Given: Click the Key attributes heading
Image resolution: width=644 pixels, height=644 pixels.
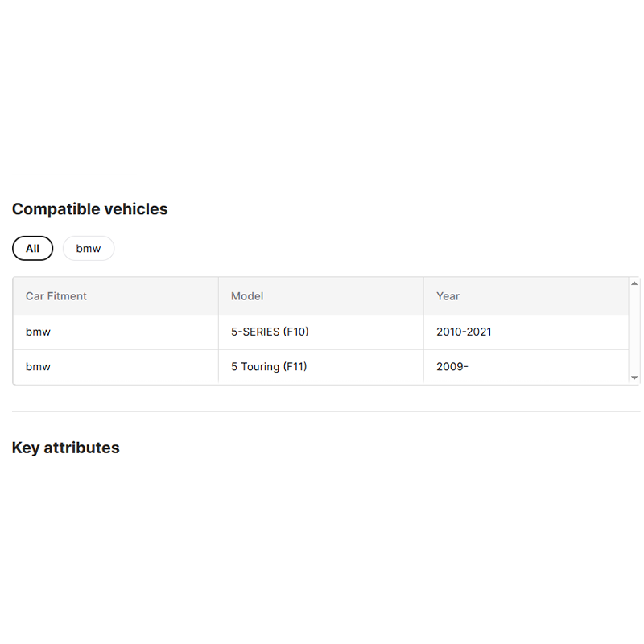Looking at the screenshot, I should (x=66, y=448).
